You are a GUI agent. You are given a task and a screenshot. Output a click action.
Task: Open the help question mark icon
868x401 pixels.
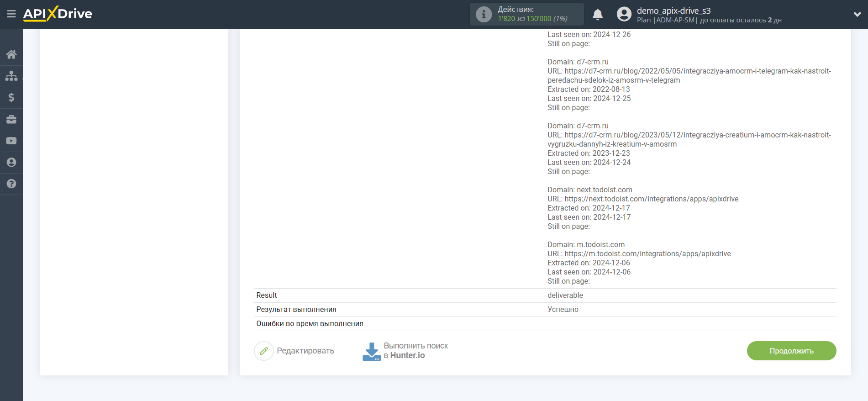coord(11,184)
